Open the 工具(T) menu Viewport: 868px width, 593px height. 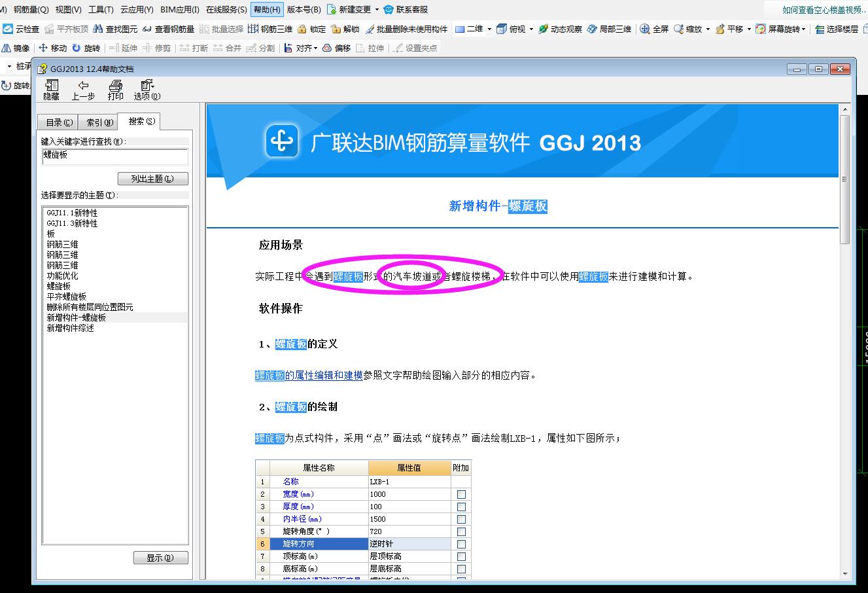101,10
